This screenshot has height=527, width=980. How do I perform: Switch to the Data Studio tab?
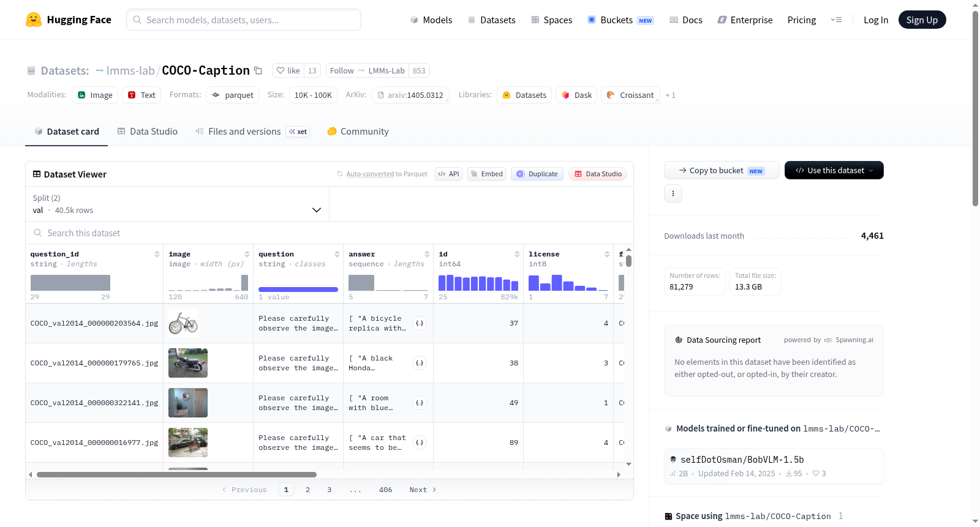[148, 132]
